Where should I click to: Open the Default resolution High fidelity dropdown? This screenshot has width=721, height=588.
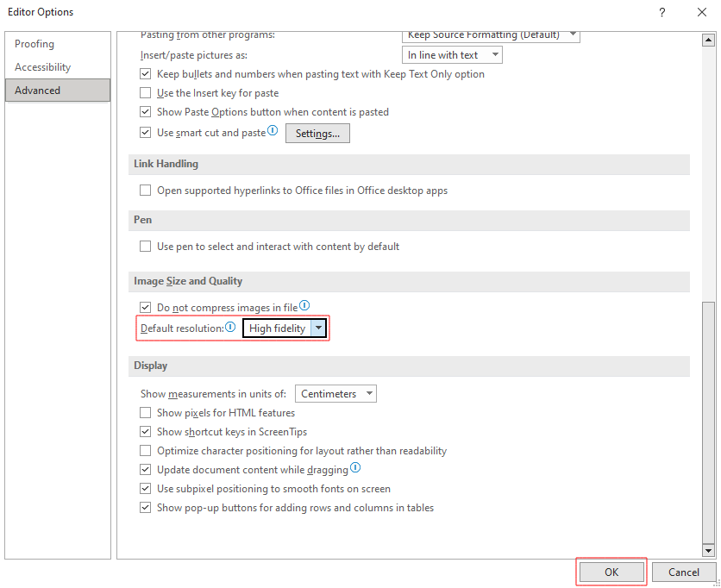coord(318,328)
